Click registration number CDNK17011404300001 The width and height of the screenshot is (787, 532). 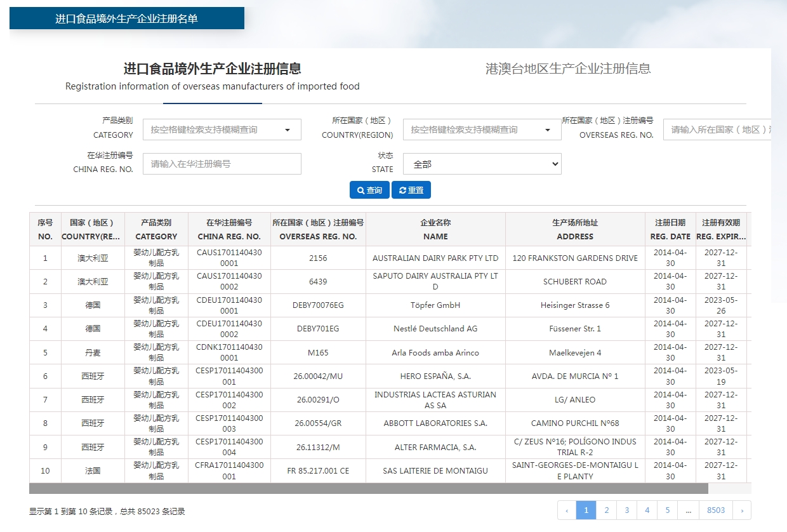point(229,352)
